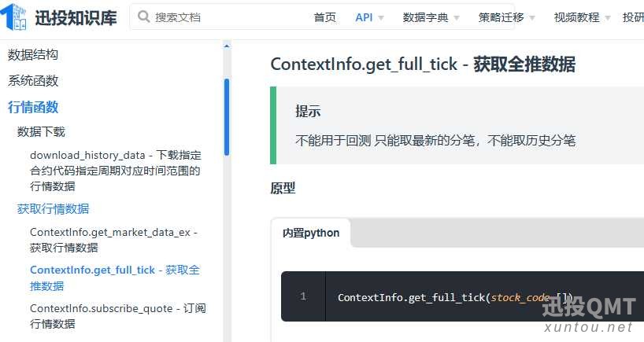Go to 首页 in navigation
This screenshot has height=342, width=644.
[x=324, y=17]
